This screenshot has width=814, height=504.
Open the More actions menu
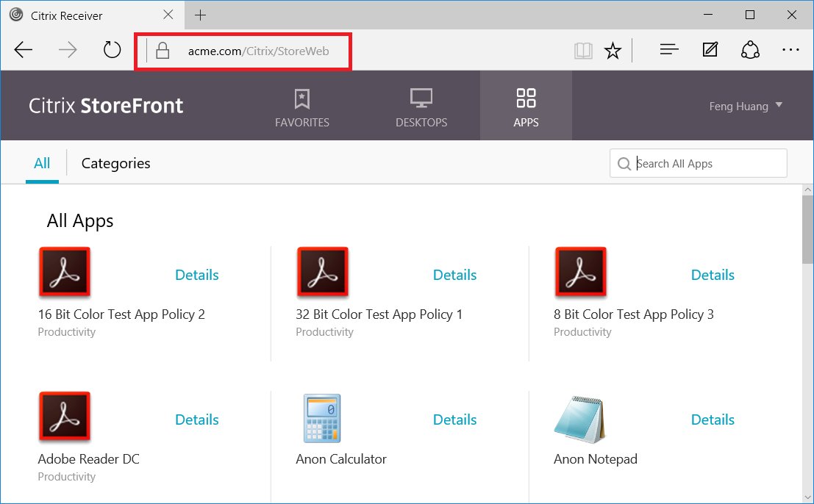790,49
